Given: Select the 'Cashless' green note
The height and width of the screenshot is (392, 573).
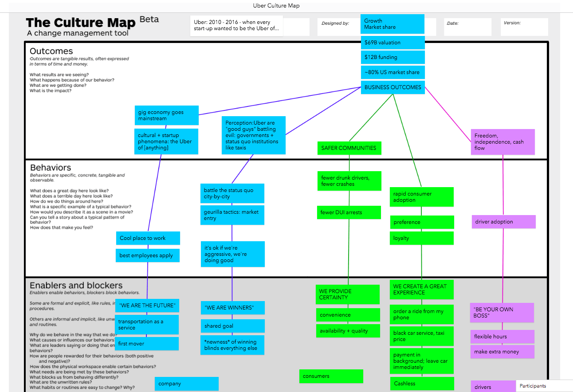Looking at the screenshot, I should [x=422, y=384].
